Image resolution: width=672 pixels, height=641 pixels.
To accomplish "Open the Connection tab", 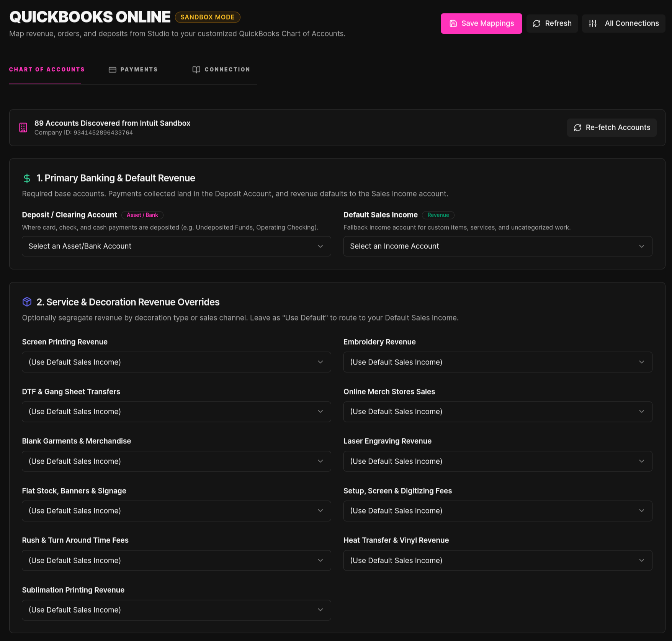I will click(221, 69).
